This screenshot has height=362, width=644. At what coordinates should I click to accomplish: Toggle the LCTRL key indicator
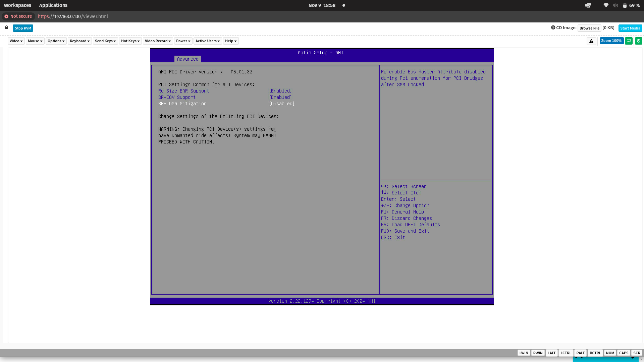point(566,353)
